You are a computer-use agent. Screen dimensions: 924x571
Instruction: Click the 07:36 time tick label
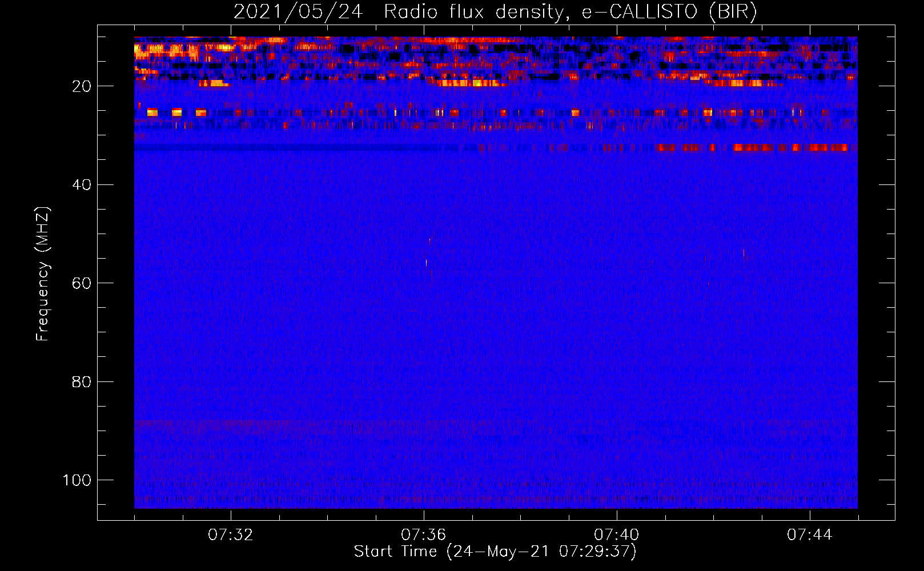click(424, 534)
